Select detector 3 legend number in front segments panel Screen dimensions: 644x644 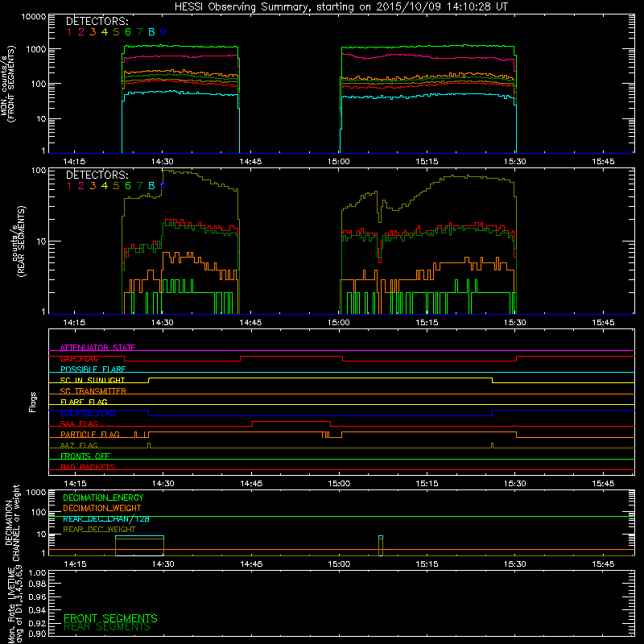click(93, 32)
